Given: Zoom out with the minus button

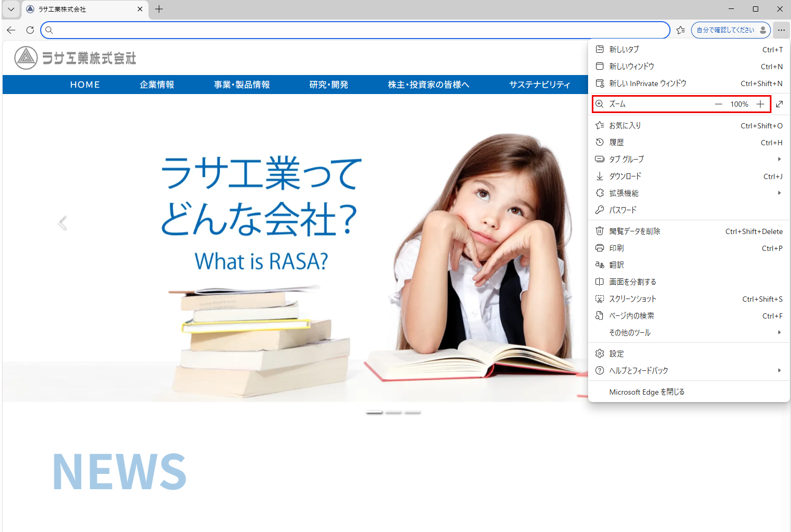Looking at the screenshot, I should pos(719,104).
